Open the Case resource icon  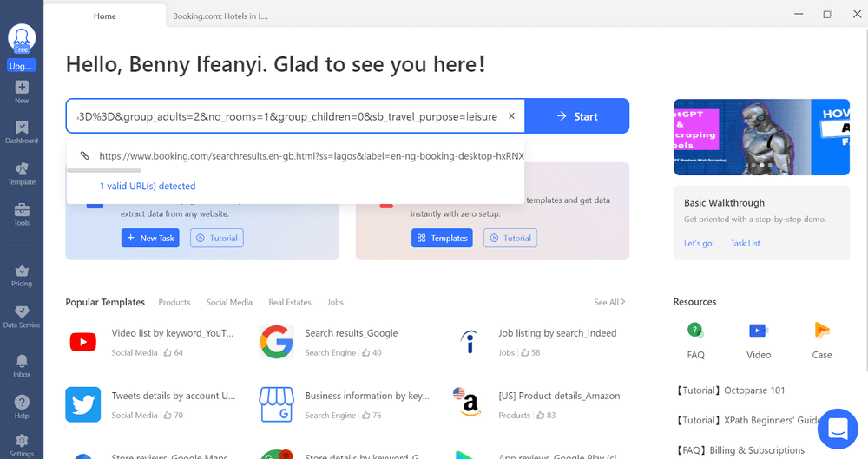pos(822,331)
